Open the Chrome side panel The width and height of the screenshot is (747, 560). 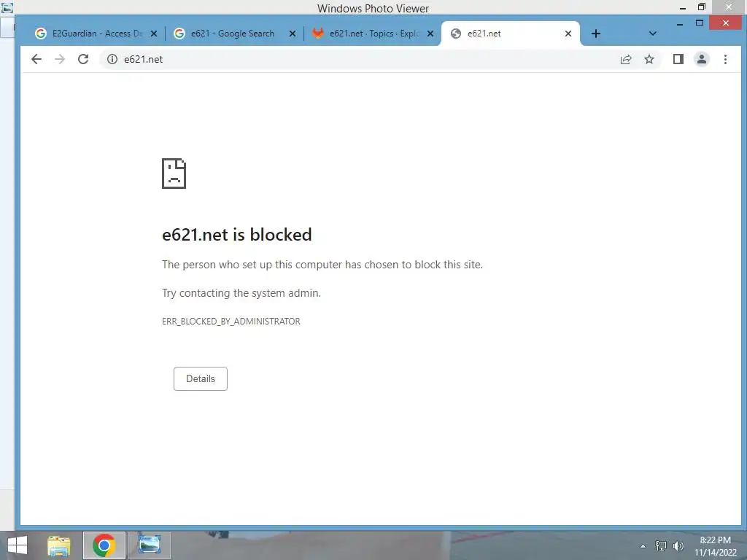tap(678, 59)
